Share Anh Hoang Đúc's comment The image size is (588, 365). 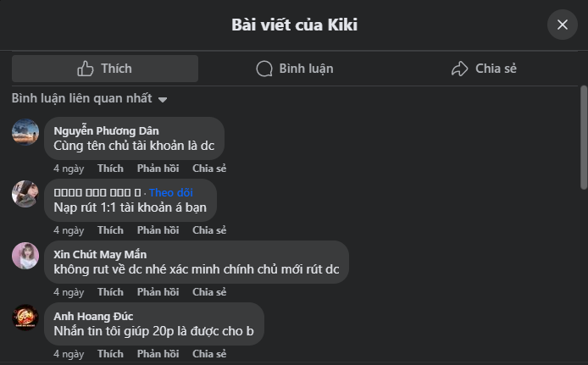(209, 354)
